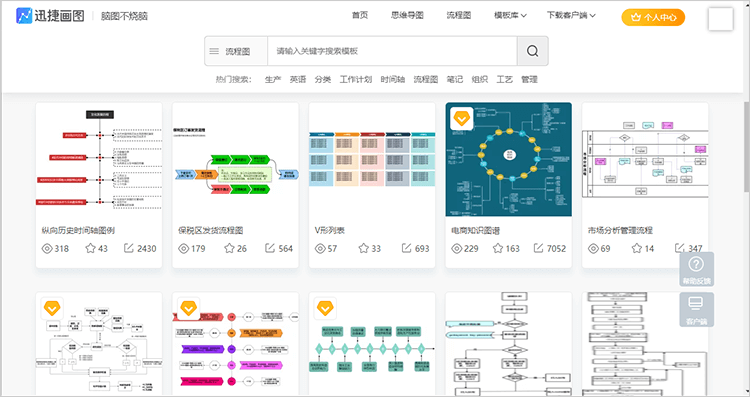This screenshot has width=750, height=397.
Task: Open 帮助反馈 help question-mark icon
Action: (x=696, y=264)
